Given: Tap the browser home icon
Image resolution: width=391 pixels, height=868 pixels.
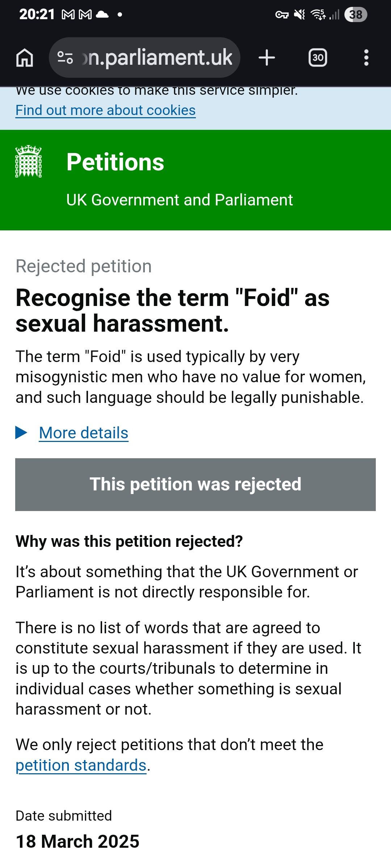Looking at the screenshot, I should 25,58.
